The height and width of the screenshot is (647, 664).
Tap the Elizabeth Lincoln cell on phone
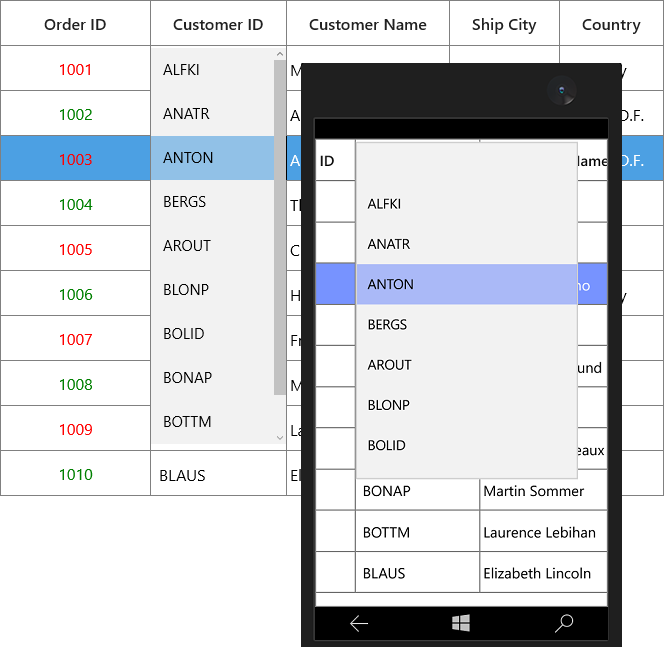pyautogui.click(x=544, y=572)
